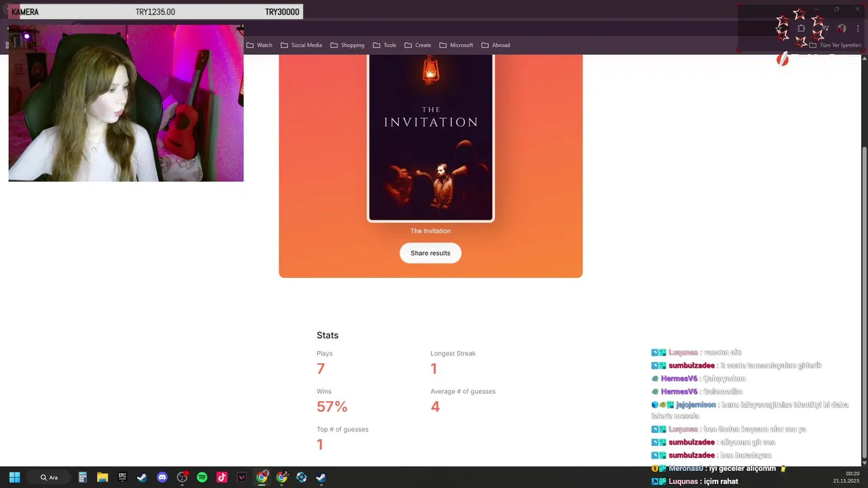Open the Shopping bookmarks folder
Screen dimensions: 868x488
click(x=347, y=45)
